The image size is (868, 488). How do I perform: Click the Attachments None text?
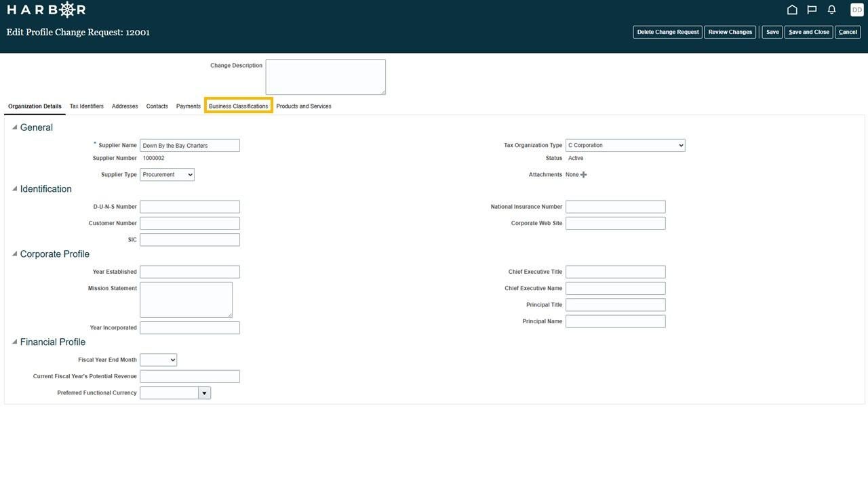pyautogui.click(x=572, y=175)
